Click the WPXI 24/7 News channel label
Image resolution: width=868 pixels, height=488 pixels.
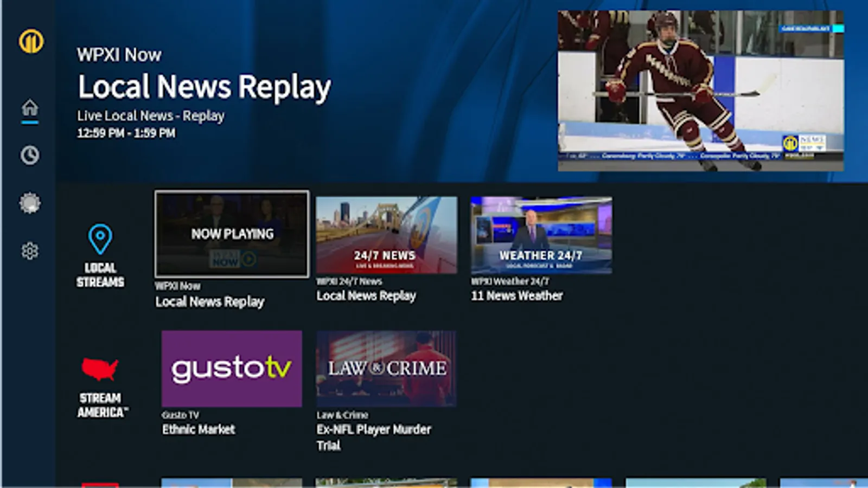pos(349,281)
